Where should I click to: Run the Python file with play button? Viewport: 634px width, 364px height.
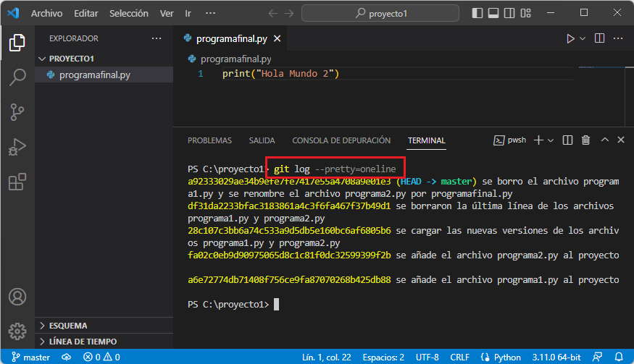570,38
